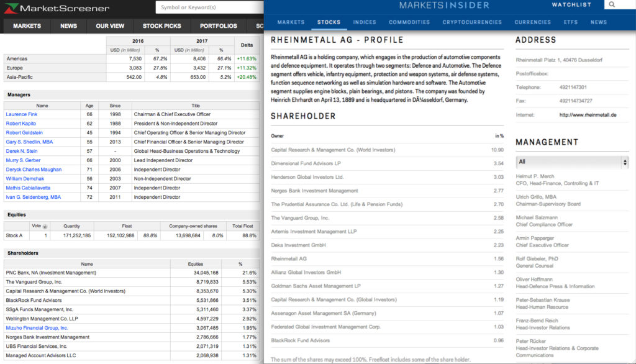636x364 pixels.
Task: Open the Management 'All' dropdown
Action: tap(572, 162)
